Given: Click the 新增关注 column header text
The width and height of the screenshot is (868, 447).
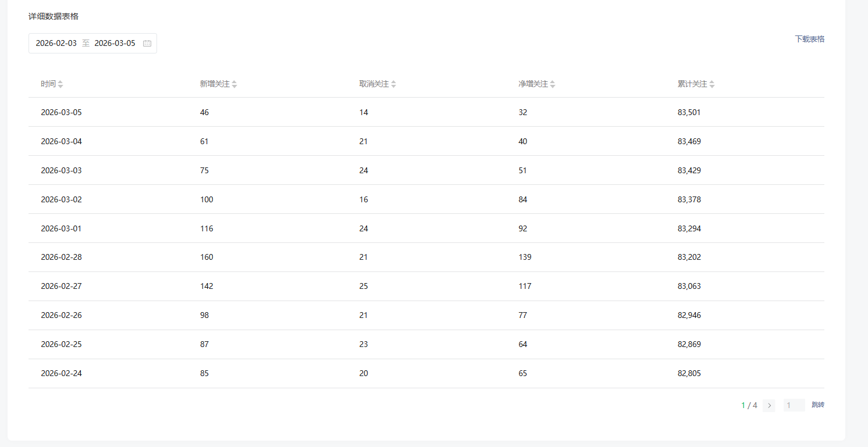Looking at the screenshot, I should tap(215, 84).
